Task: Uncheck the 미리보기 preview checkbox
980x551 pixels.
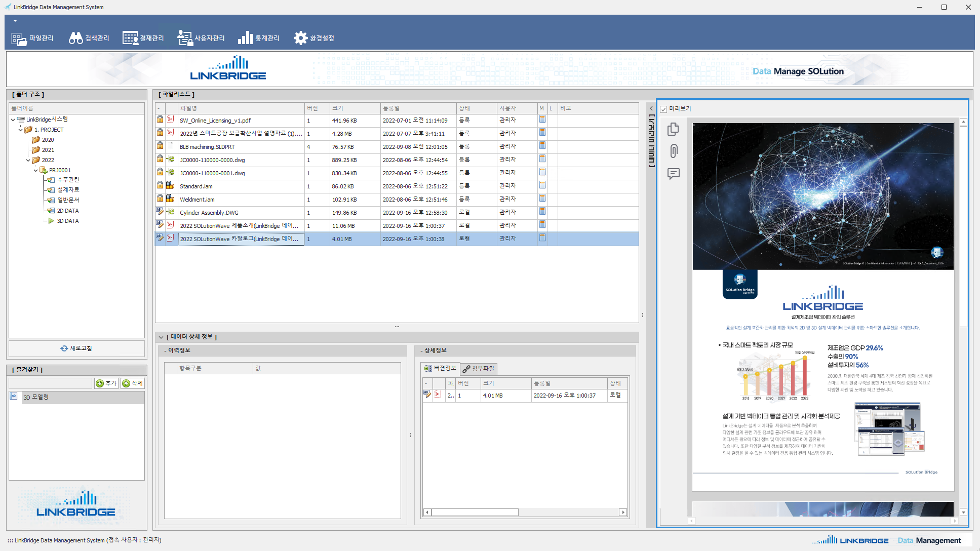Action: [x=663, y=109]
